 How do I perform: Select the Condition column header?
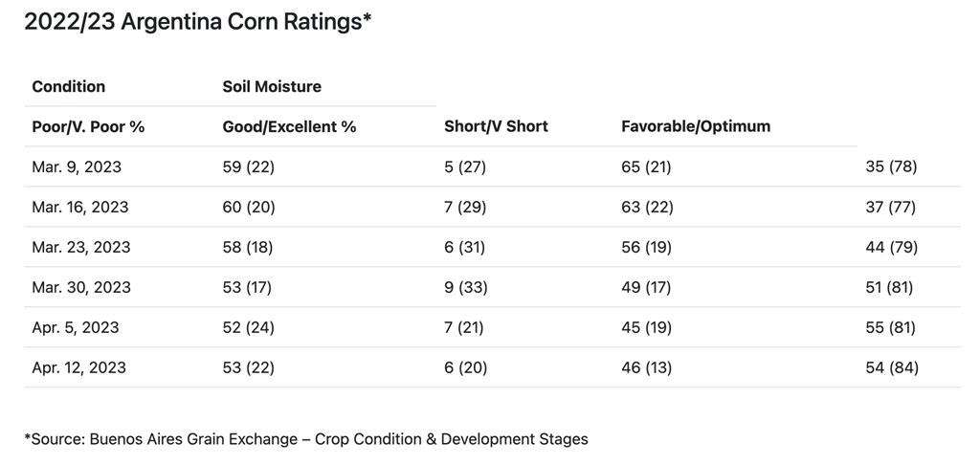69,86
